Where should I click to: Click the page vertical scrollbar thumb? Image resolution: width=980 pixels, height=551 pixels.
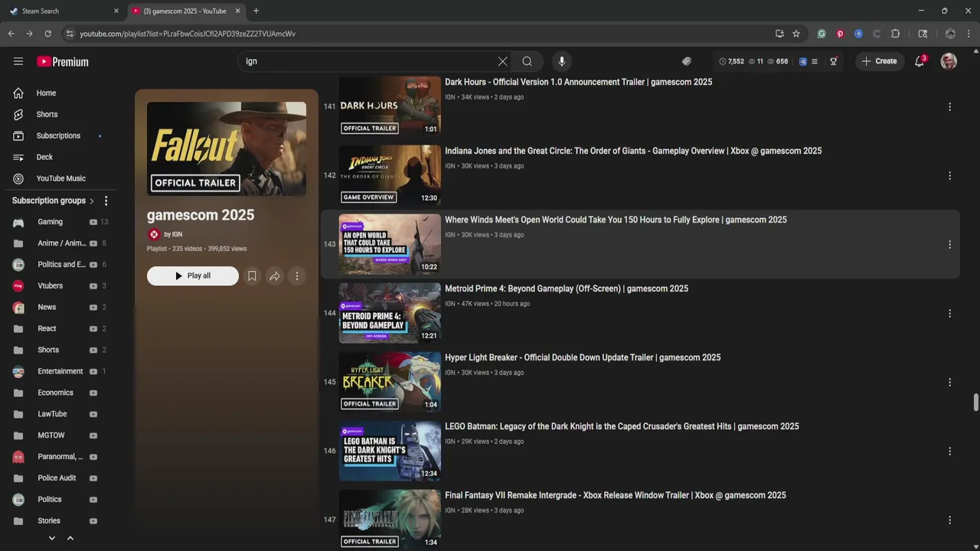point(975,403)
